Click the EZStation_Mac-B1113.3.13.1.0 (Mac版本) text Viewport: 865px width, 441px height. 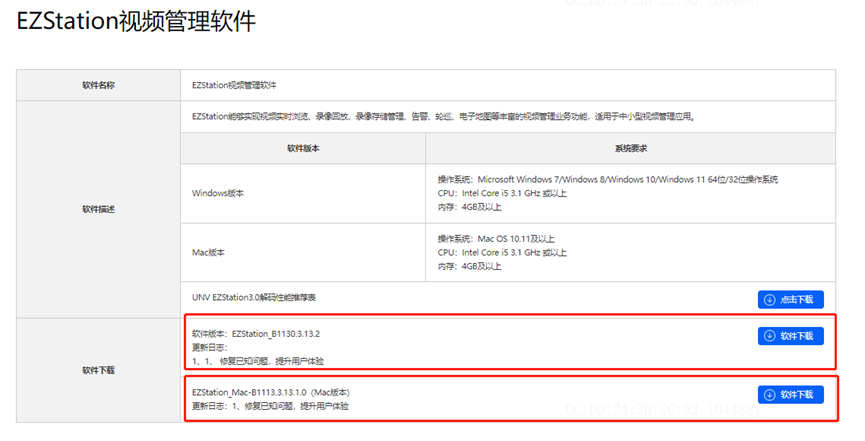[271, 392]
